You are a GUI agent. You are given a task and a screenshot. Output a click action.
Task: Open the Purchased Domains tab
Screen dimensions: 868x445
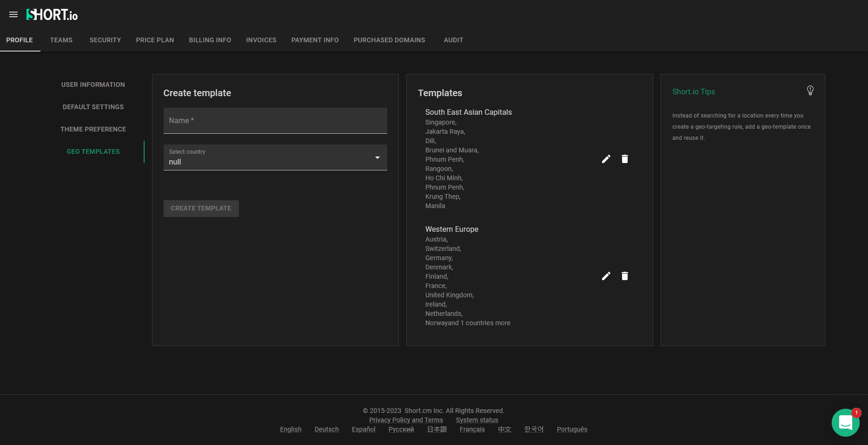click(390, 40)
